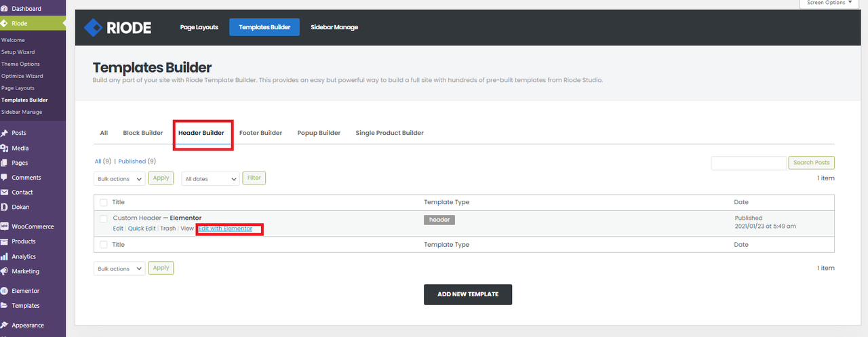The width and height of the screenshot is (868, 337).
Task: Expand the Screen Options panel
Action: coord(830,3)
